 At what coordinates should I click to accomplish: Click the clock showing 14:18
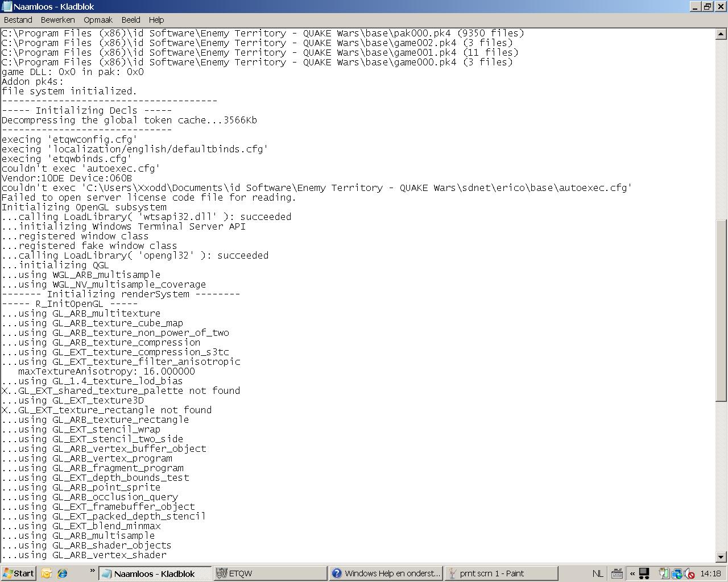coord(711,573)
